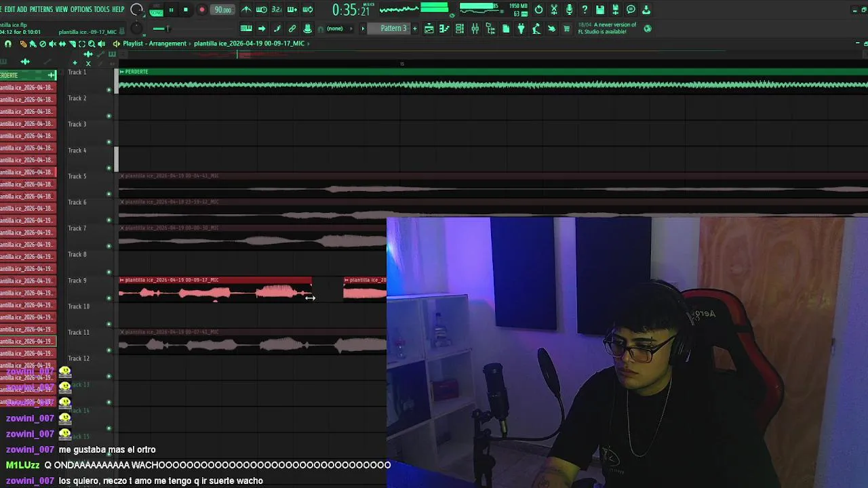This screenshot has height=488, width=868.
Task: Click the multilink to controllers hat icon
Action: (308, 28)
